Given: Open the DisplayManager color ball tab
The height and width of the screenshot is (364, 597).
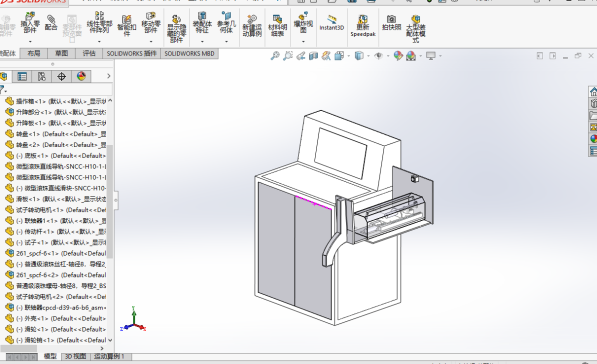Looking at the screenshot, I should (81, 77).
